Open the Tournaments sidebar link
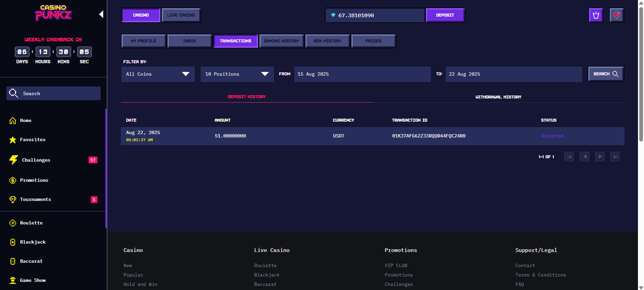The width and height of the screenshot is (644, 290). click(x=36, y=199)
